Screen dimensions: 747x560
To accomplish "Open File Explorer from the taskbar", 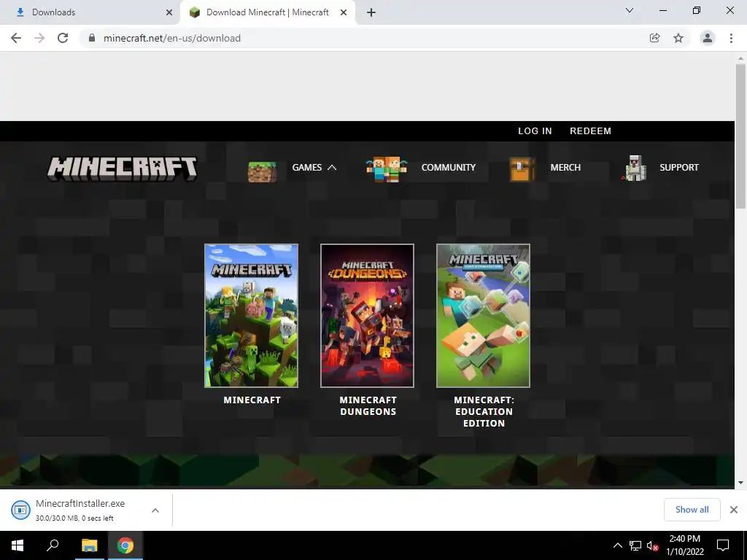I will pyautogui.click(x=89, y=545).
